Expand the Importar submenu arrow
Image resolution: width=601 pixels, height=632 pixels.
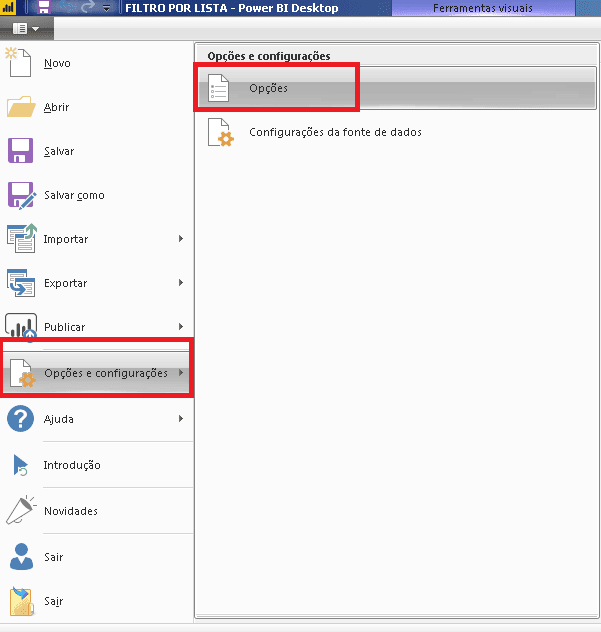coord(181,239)
